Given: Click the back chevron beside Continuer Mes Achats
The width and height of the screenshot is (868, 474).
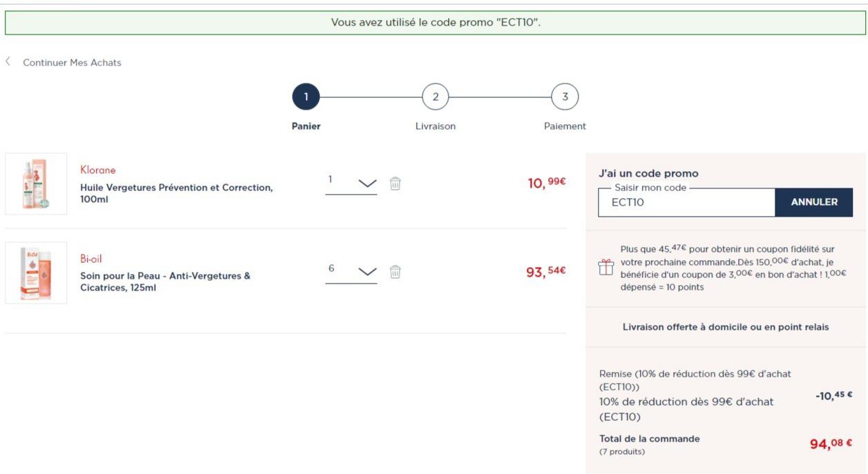Looking at the screenshot, I should pyautogui.click(x=8, y=62).
